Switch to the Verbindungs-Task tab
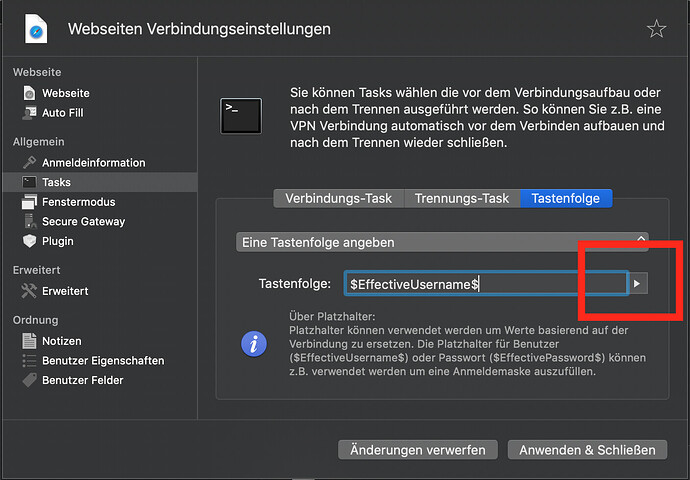 point(338,198)
